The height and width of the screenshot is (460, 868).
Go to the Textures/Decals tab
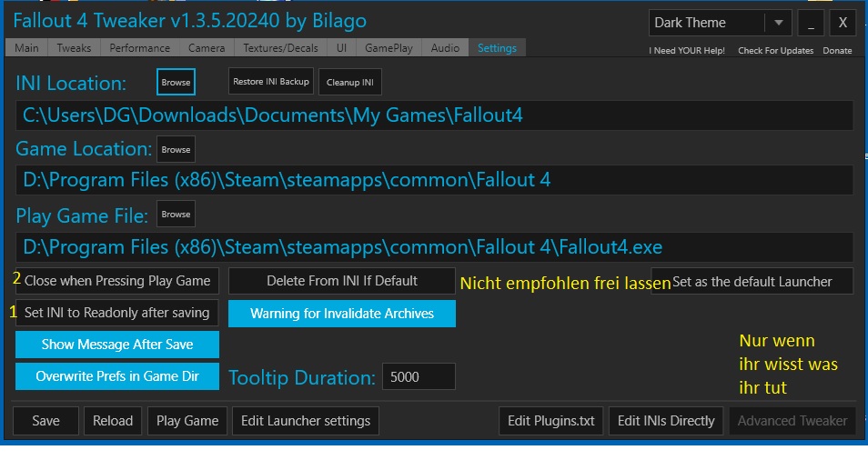(280, 48)
